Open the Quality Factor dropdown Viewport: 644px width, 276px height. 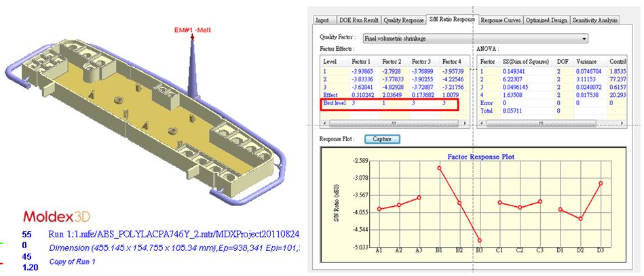coord(475,39)
